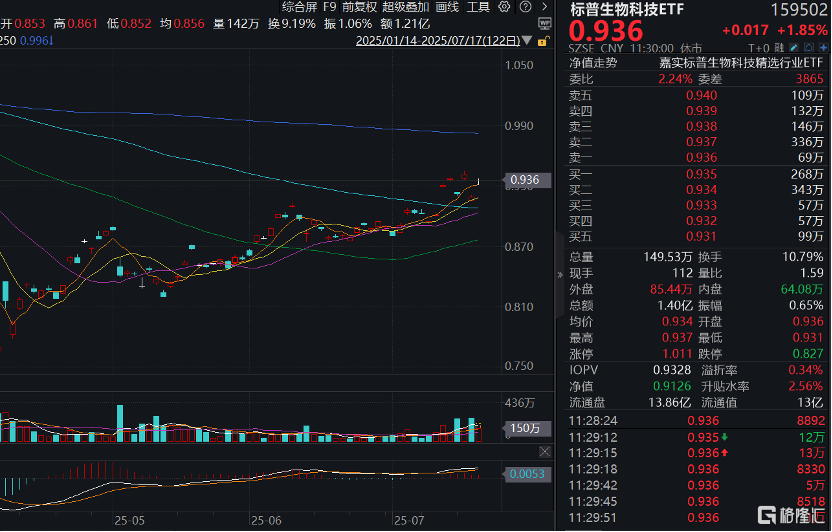Click the 外盘 value 85.44万
Viewport: 832px width, 532px height.
[x=671, y=289]
